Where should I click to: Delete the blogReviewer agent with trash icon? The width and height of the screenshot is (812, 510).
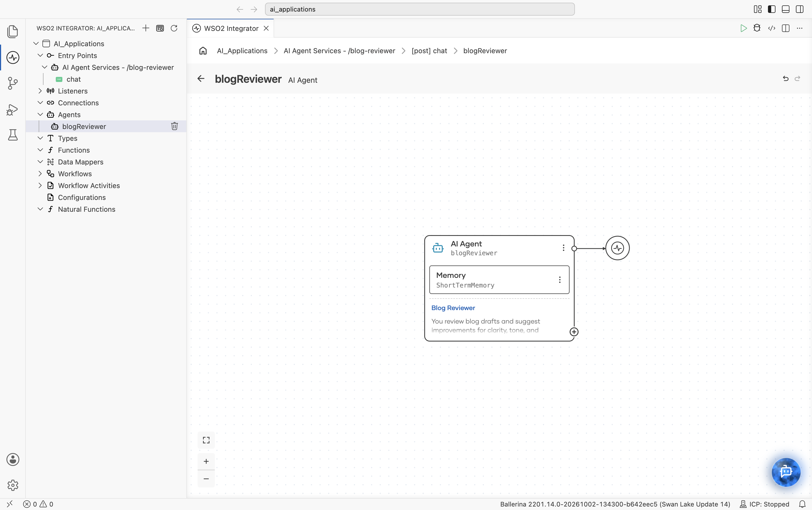coord(174,126)
